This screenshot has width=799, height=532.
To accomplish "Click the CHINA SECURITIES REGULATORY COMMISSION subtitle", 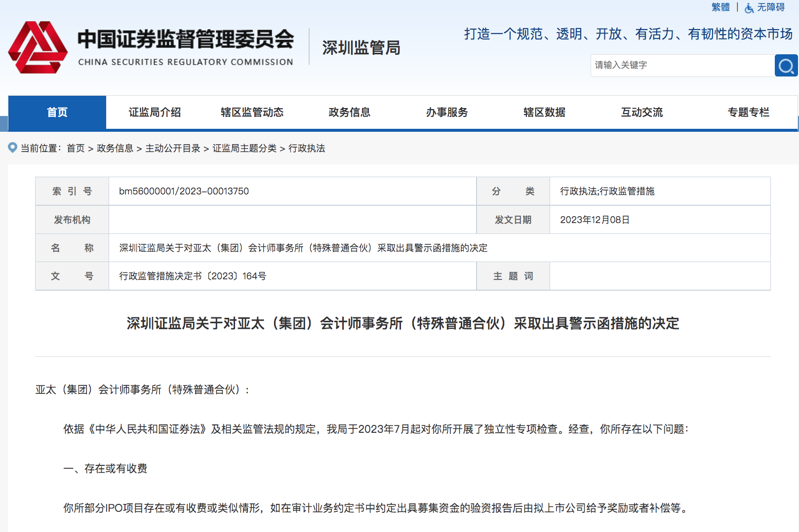I will coord(186,62).
